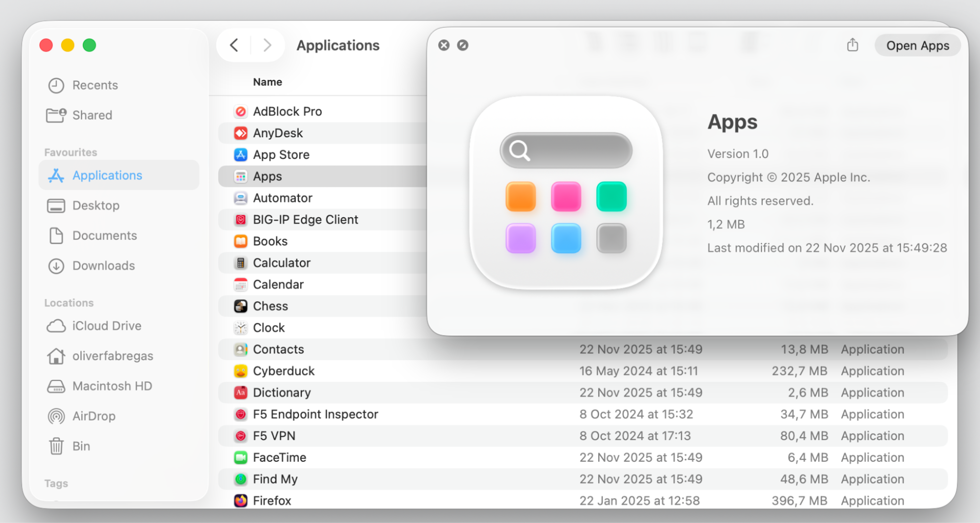Image resolution: width=980 pixels, height=523 pixels.
Task: Select the Apps launcher icon in list
Action: coord(240,176)
